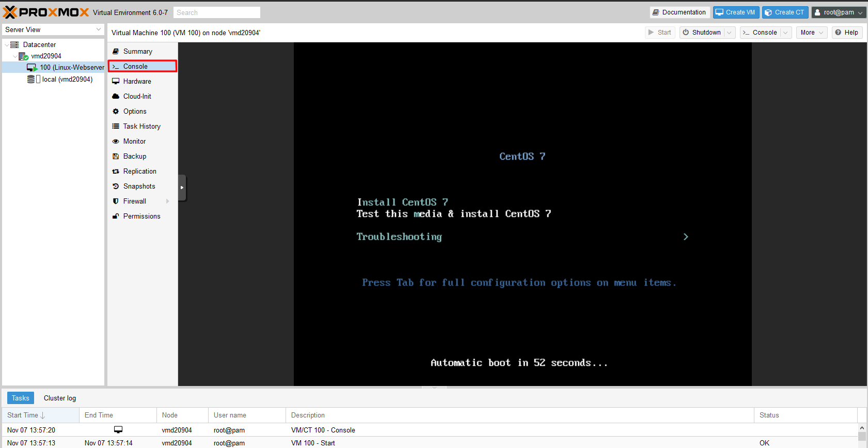868x448 pixels.
Task: Open Options via its gear icon
Action: tap(116, 111)
